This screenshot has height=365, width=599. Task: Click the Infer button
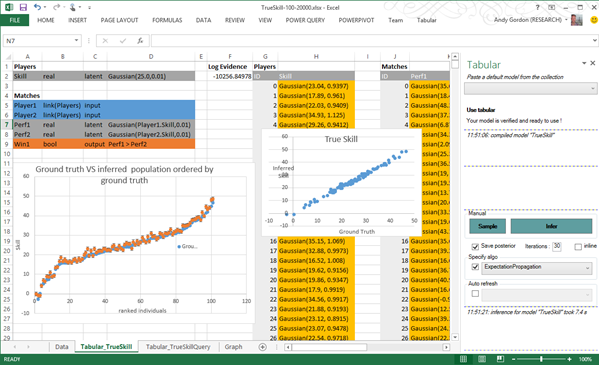551,226
